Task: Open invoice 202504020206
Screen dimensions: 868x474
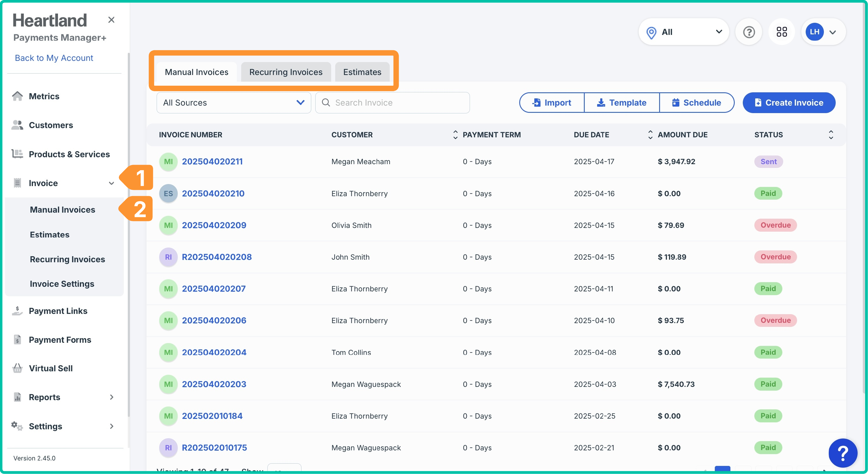Action: (x=214, y=321)
